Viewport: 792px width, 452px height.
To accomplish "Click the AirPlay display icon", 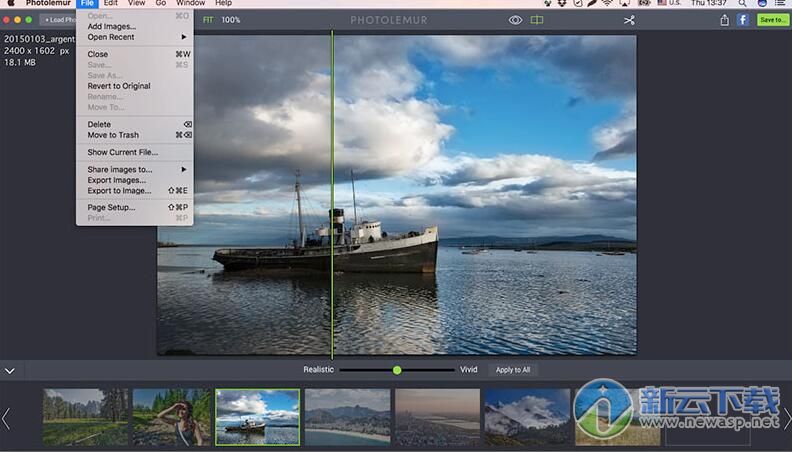I will pyautogui.click(x=625, y=3).
